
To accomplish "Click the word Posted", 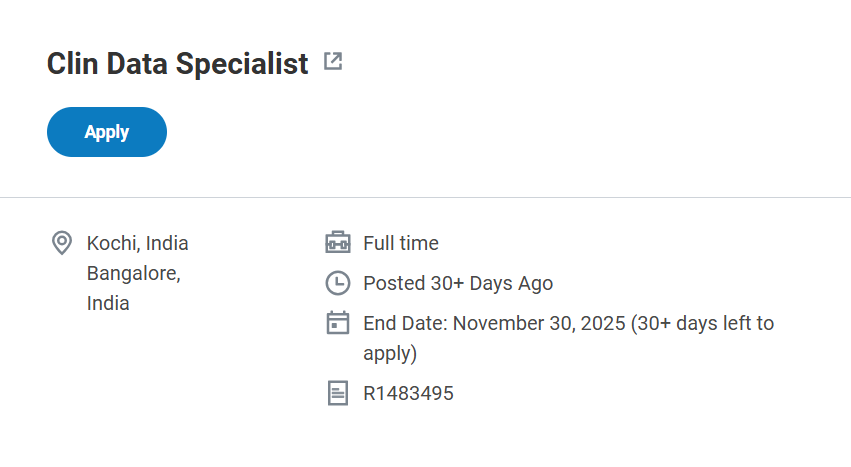I will (394, 283).
